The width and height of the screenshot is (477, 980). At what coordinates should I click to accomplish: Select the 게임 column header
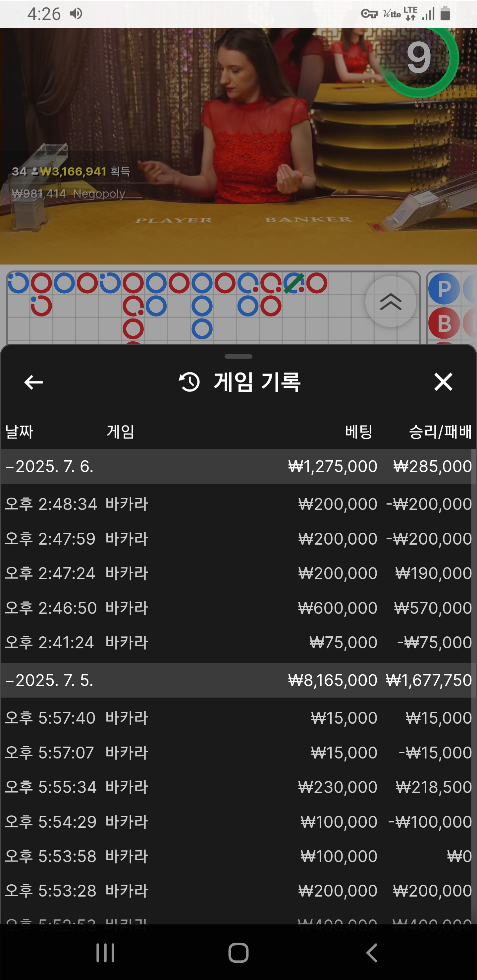tap(120, 432)
